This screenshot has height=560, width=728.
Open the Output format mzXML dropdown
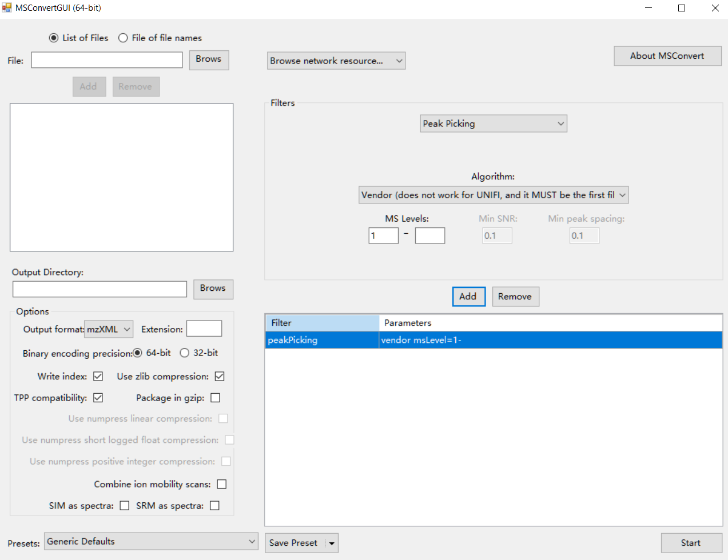(109, 329)
